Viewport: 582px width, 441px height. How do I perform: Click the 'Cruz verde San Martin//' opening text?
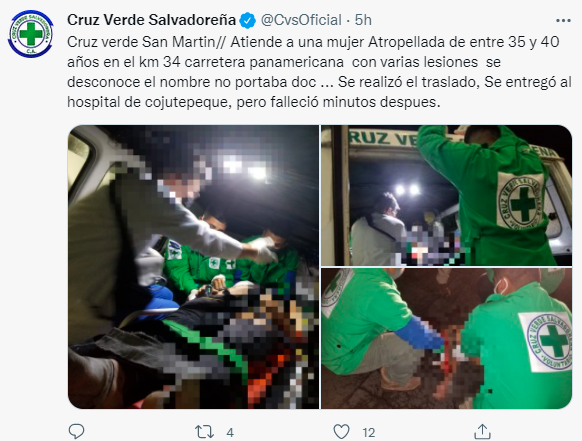[146, 42]
